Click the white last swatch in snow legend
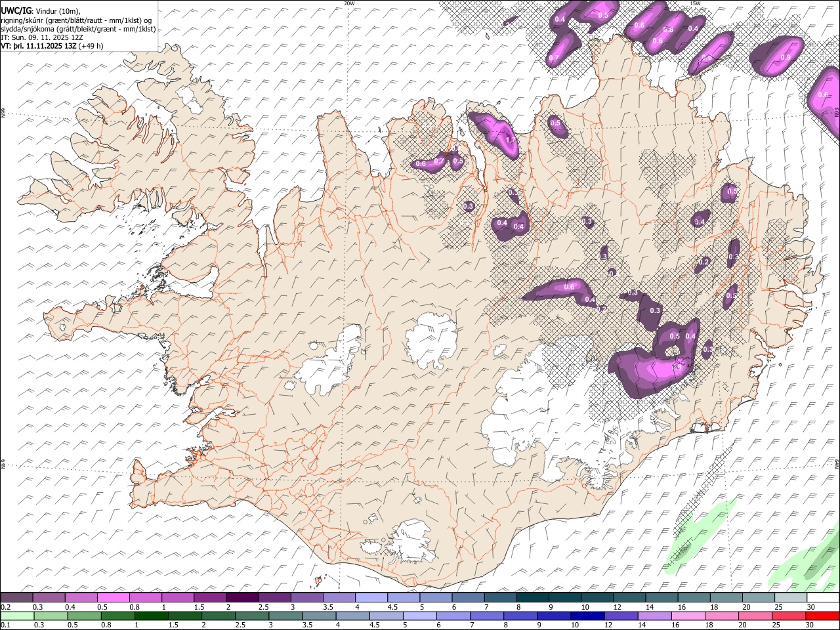840x630 pixels. pos(822,598)
